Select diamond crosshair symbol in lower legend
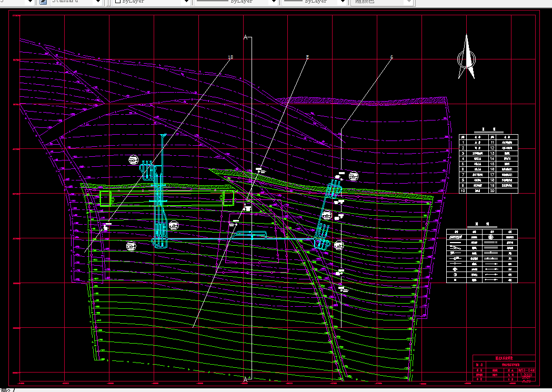 coord(455,269)
